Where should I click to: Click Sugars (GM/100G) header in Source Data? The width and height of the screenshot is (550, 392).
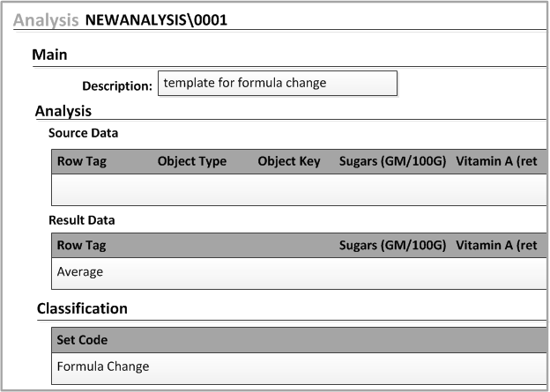tap(392, 162)
